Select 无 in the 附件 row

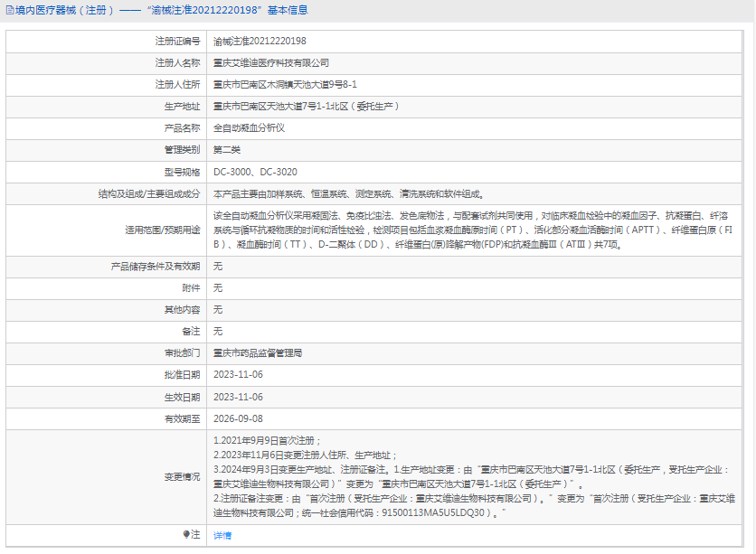[x=218, y=288]
